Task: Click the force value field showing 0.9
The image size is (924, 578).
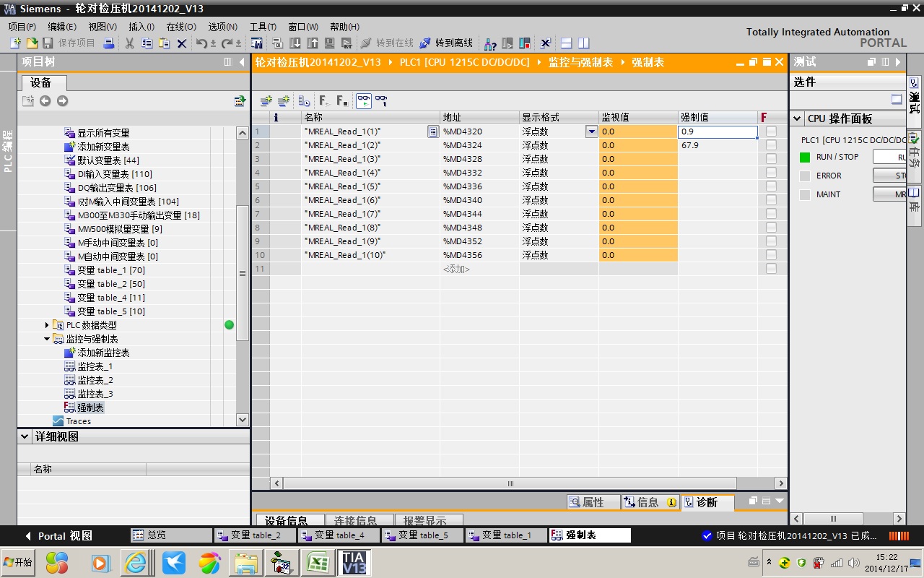Action: (x=718, y=131)
